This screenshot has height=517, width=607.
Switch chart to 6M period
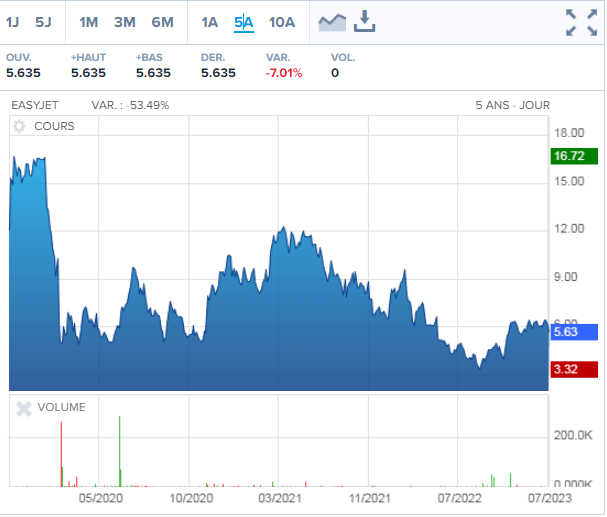click(162, 22)
